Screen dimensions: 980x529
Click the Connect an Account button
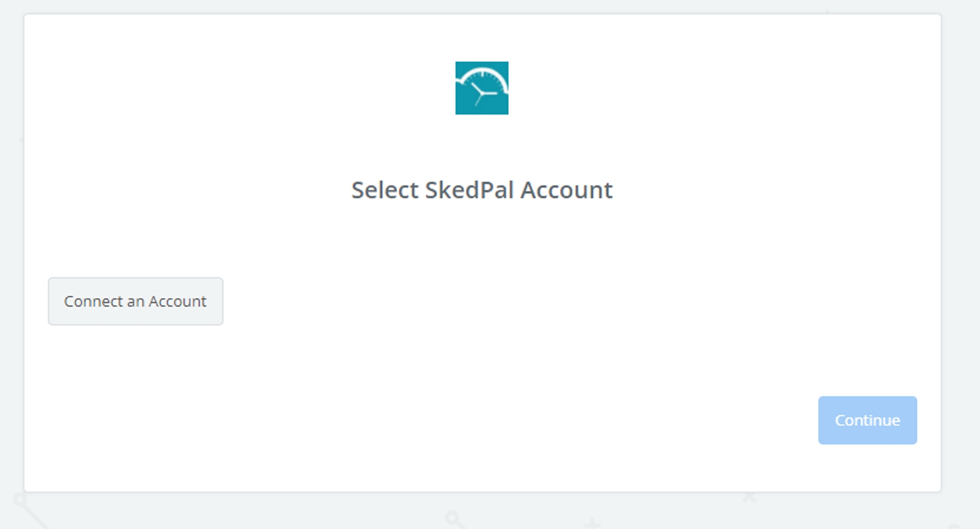(x=135, y=301)
